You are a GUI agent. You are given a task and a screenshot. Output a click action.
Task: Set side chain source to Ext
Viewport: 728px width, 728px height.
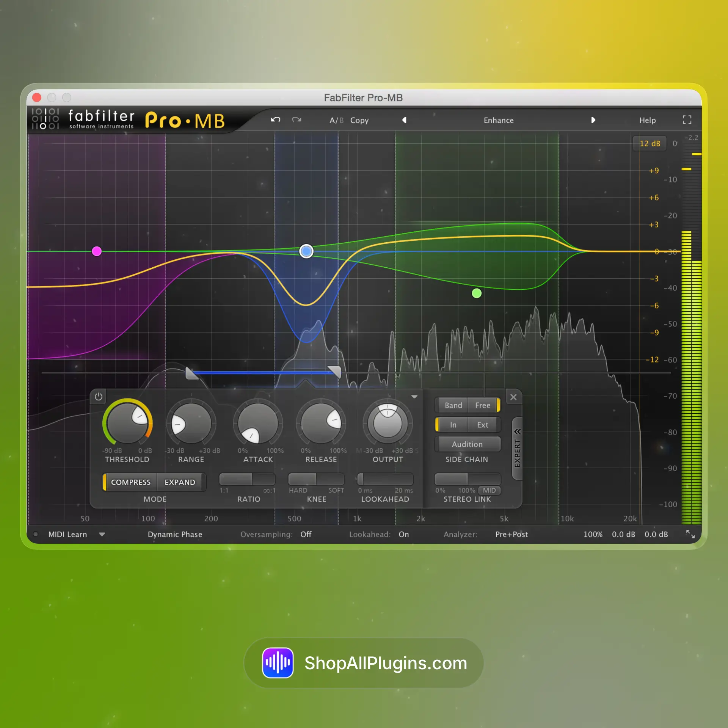tap(482, 425)
